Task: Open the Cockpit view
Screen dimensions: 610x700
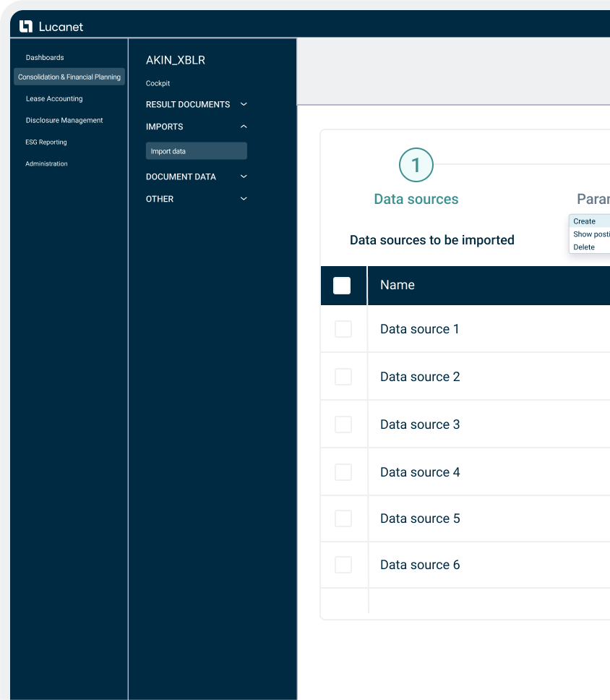Action: [x=158, y=84]
